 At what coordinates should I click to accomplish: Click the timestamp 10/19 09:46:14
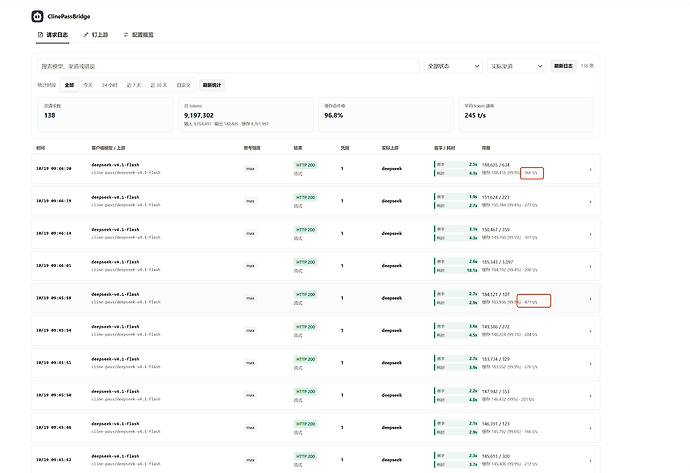(54, 233)
